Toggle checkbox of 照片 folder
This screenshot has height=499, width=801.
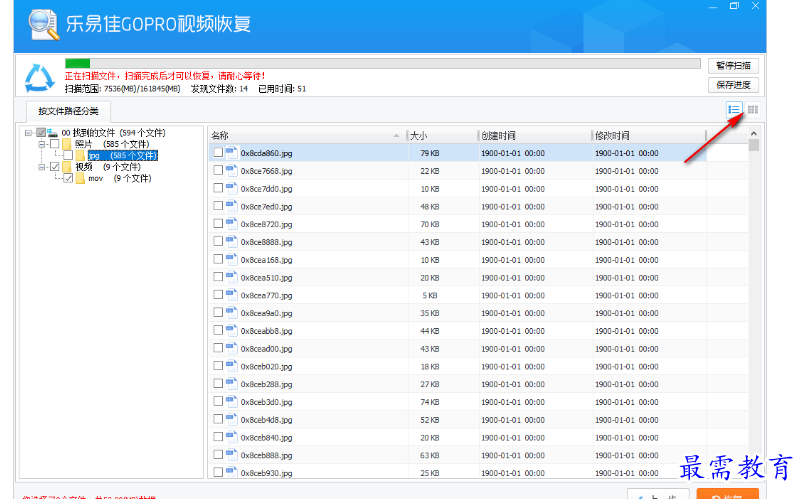tap(55, 144)
